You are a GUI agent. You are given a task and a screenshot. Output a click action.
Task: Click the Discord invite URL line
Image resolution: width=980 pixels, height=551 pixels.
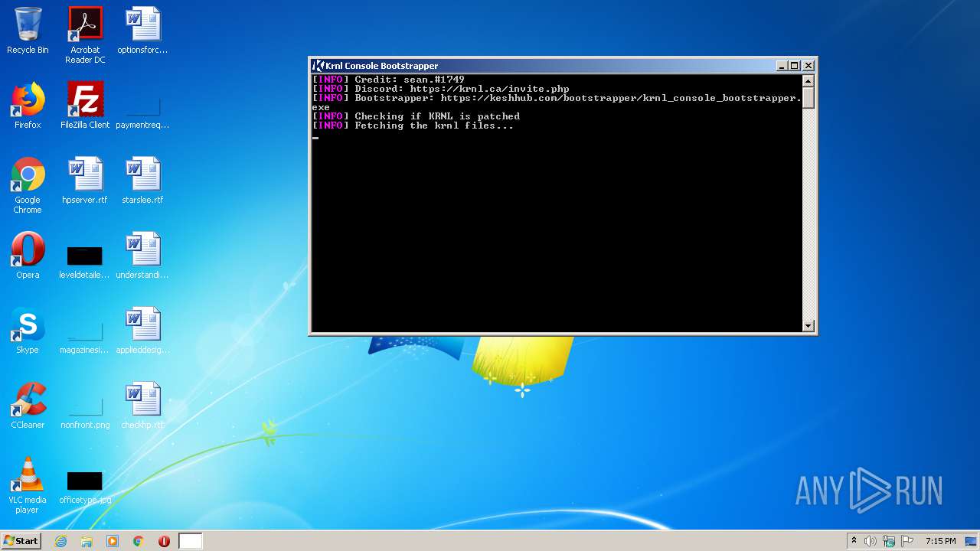[x=441, y=89]
